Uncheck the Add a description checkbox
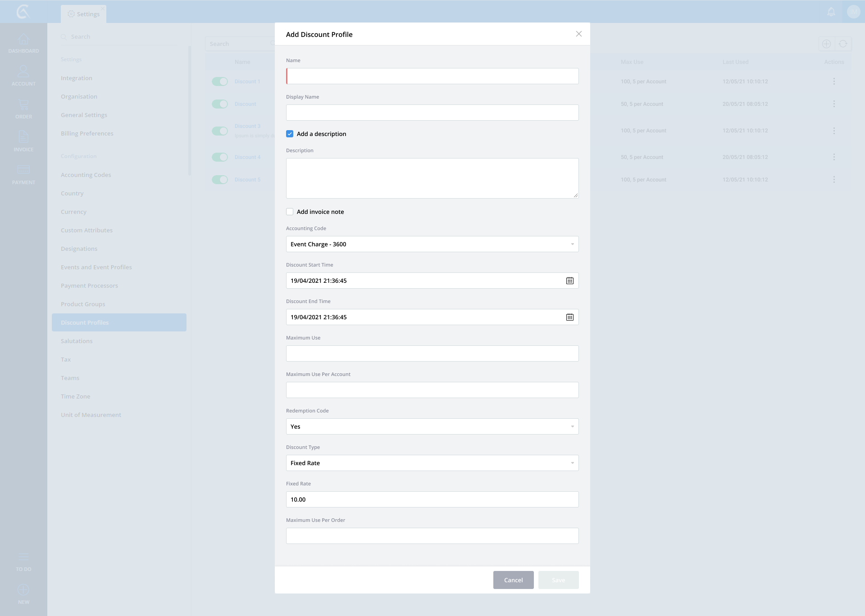This screenshot has height=616, width=865. pyautogui.click(x=290, y=134)
